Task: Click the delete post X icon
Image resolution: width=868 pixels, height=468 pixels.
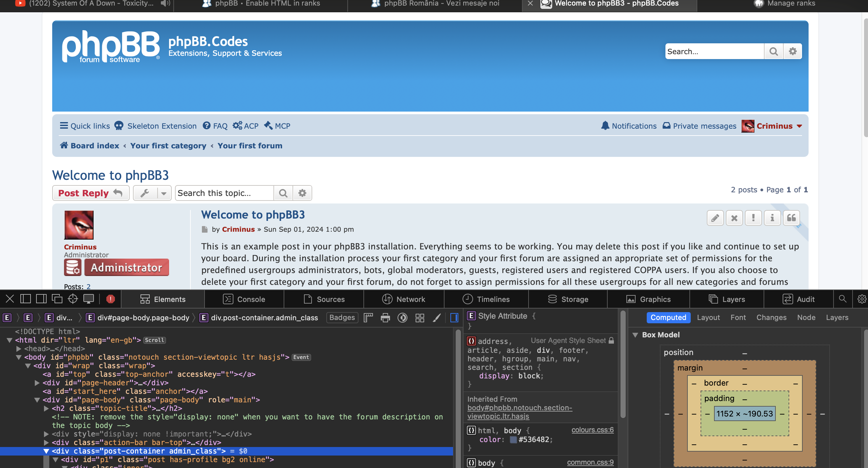Action: 734,218
